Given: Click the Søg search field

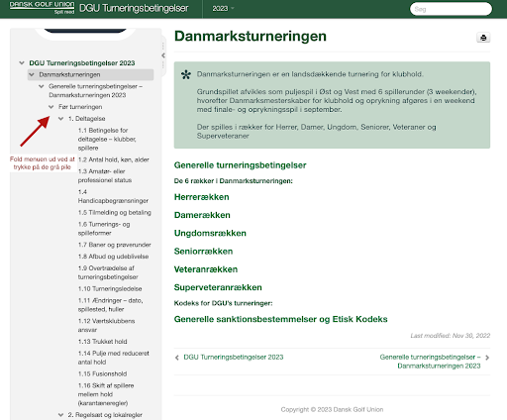Looking at the screenshot, I should [x=451, y=9].
